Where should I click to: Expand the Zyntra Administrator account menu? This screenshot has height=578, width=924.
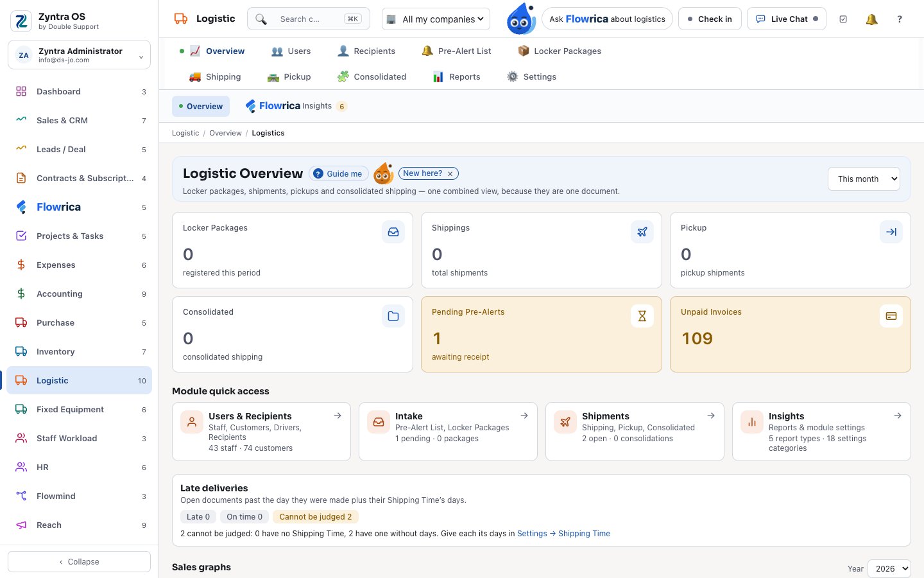(x=79, y=55)
